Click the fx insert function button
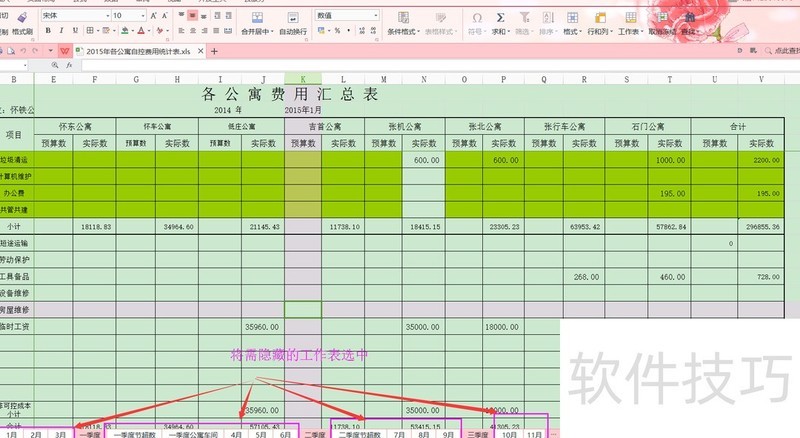 (69, 65)
